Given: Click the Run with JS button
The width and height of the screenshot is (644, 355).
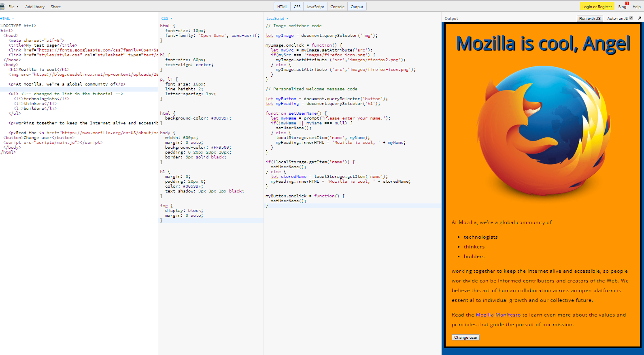Looking at the screenshot, I should [589, 18].
